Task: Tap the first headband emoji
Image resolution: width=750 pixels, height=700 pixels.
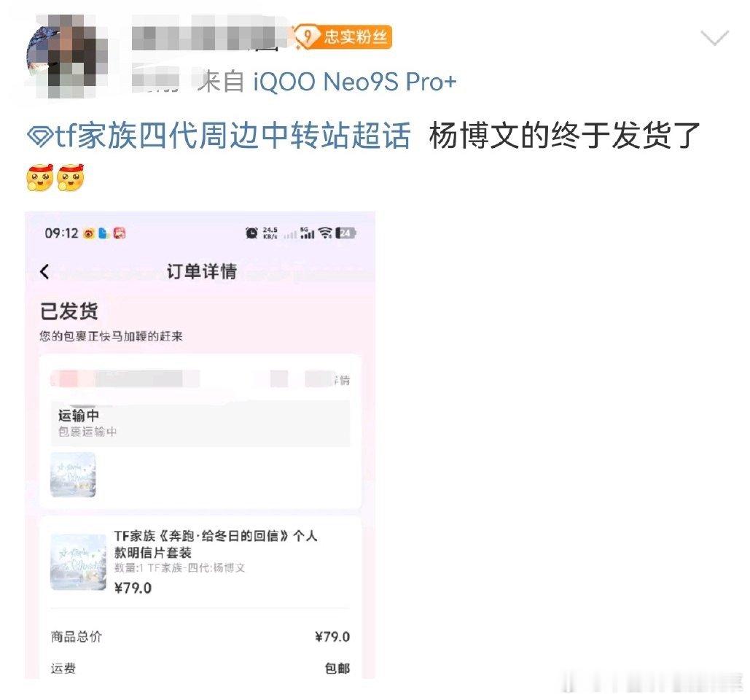Action: [39, 177]
